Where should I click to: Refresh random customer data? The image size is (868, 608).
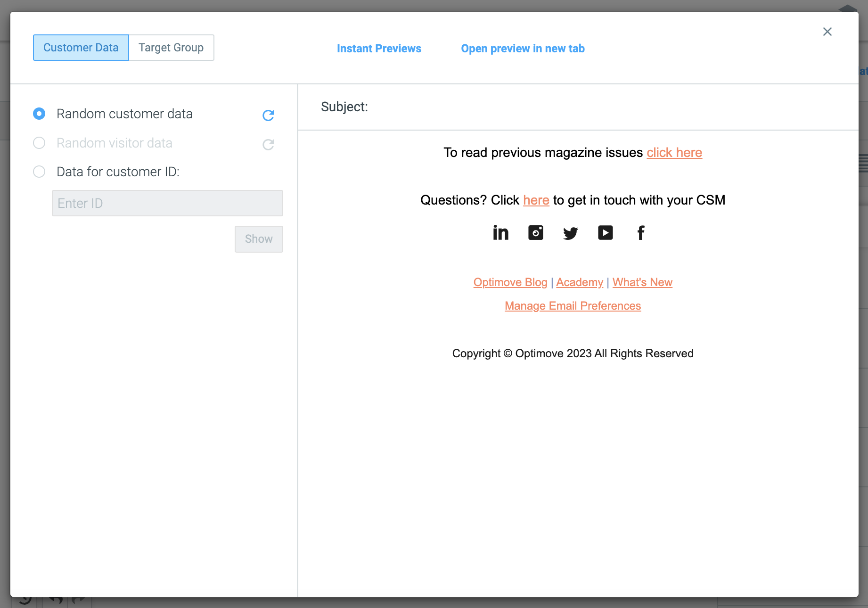coord(268,115)
